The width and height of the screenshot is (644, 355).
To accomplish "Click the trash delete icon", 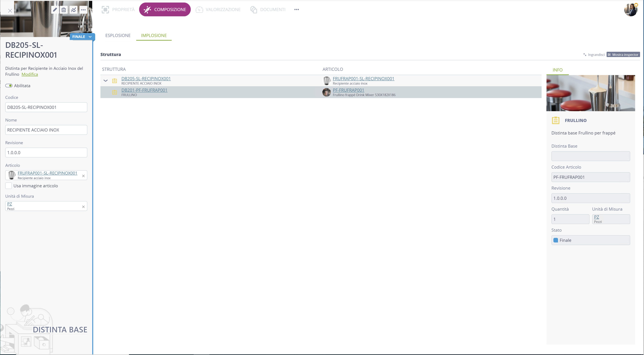I will tap(64, 10).
